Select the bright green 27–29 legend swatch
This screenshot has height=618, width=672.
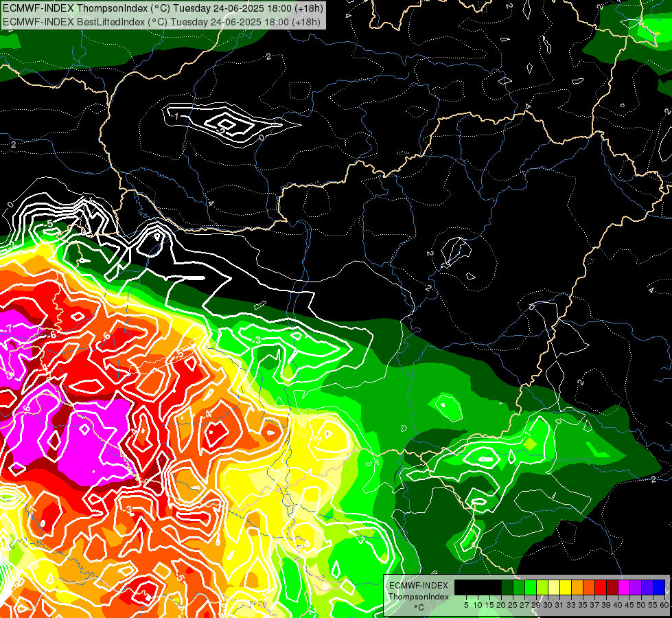coord(531,587)
